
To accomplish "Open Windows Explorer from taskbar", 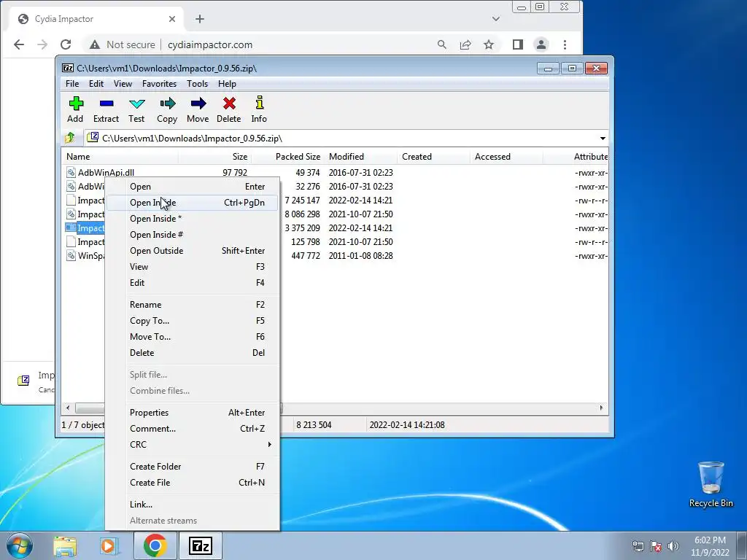I will 65,546.
